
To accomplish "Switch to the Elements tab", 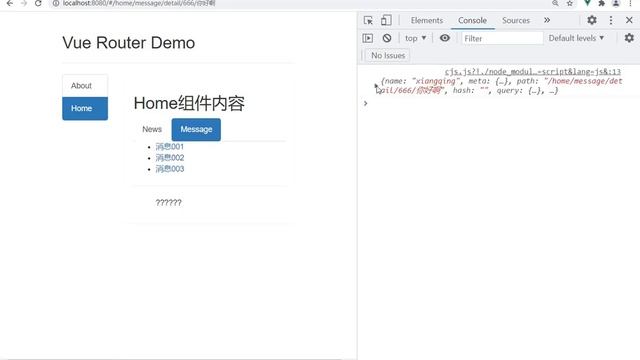I will pyautogui.click(x=427, y=20).
